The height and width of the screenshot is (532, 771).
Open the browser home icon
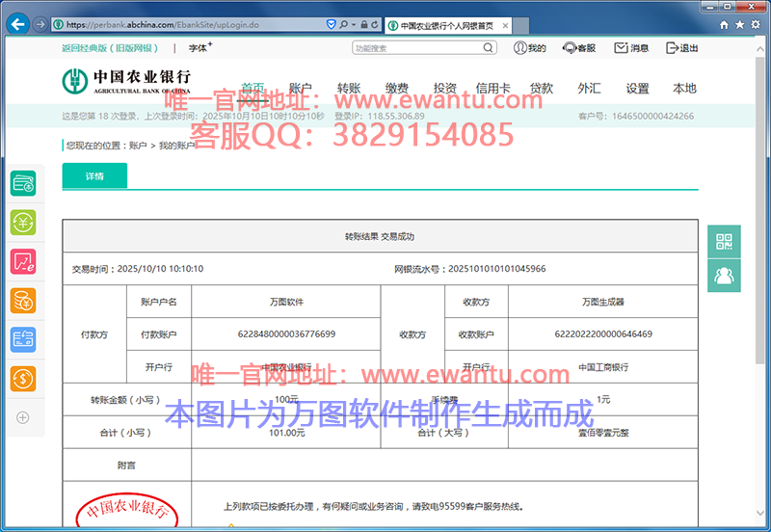(724, 25)
